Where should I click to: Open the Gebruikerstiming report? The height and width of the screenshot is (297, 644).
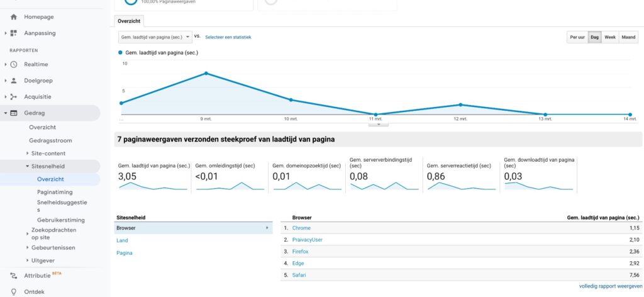61,220
